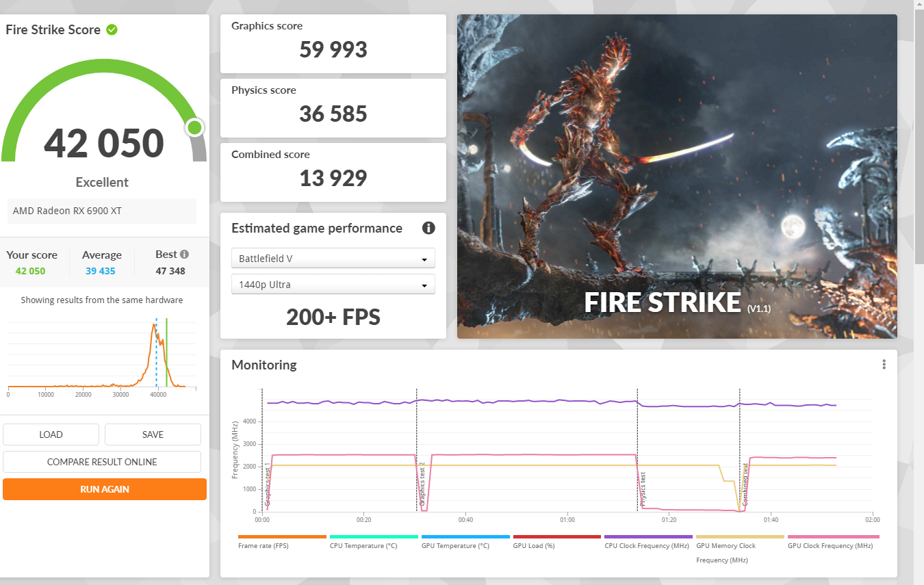This screenshot has width=924, height=585.
Task: Click the Estimated game performance heading
Action: pyautogui.click(x=317, y=228)
